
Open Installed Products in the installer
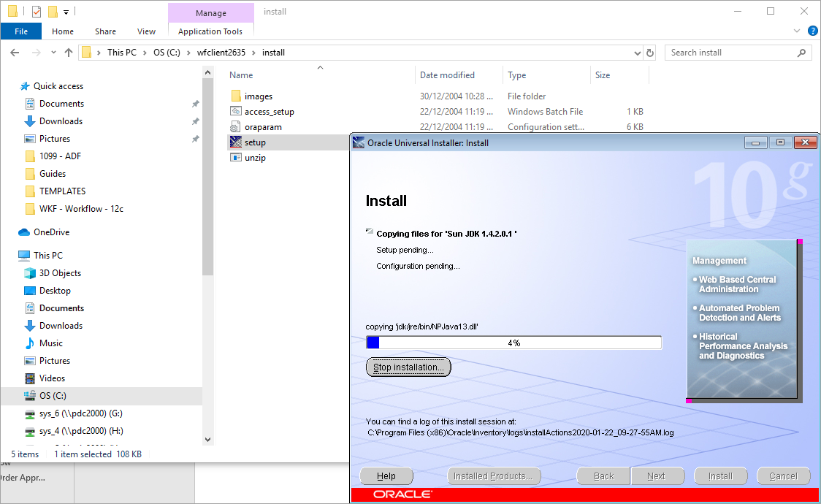[494, 476]
